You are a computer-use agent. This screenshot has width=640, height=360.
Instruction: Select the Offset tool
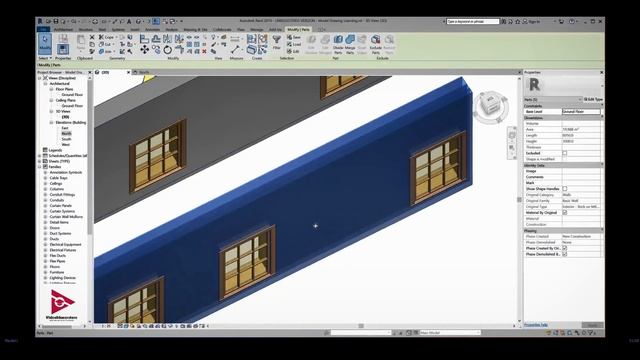point(156,39)
